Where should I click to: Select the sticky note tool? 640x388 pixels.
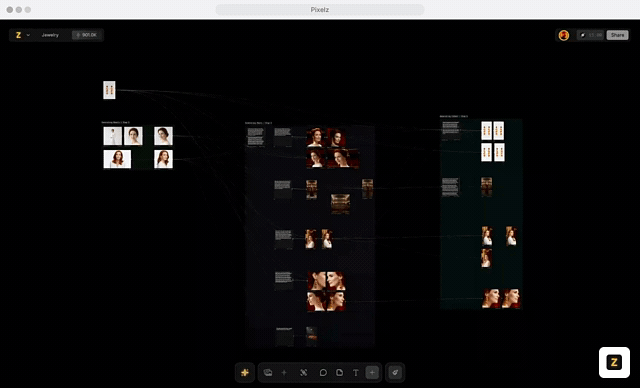(x=339, y=372)
